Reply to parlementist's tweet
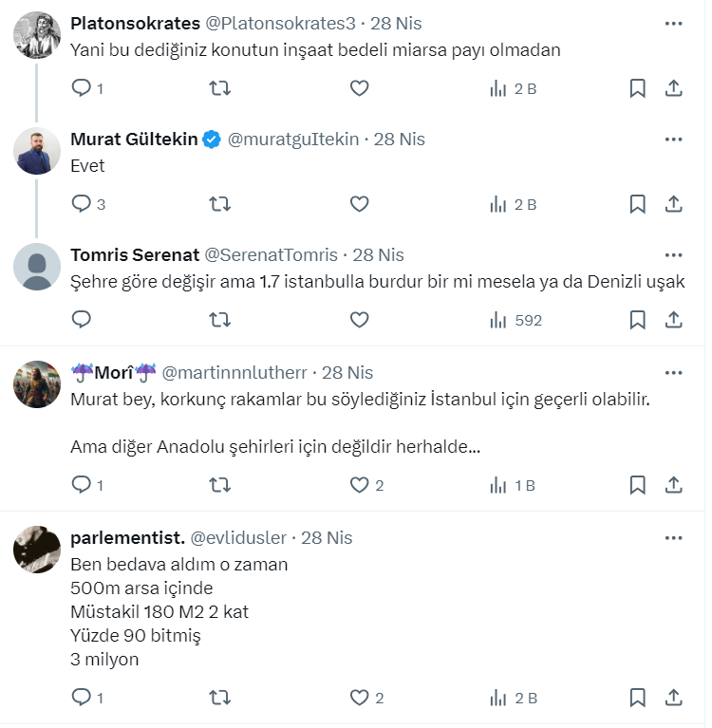 click(x=82, y=698)
